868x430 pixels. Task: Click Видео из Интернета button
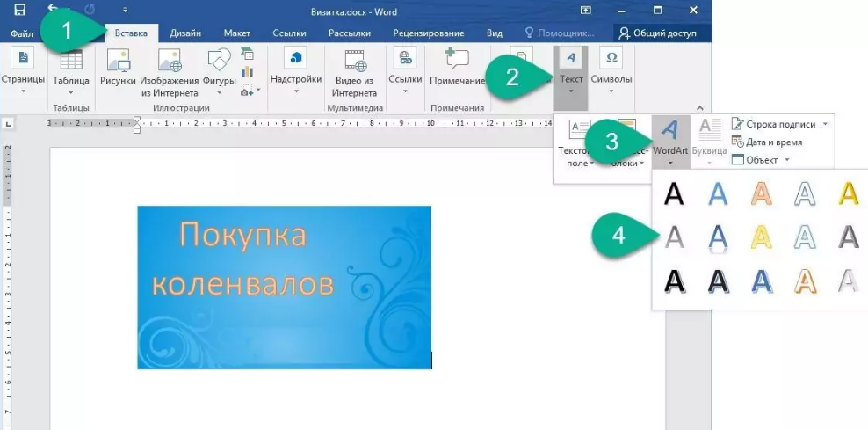[355, 72]
